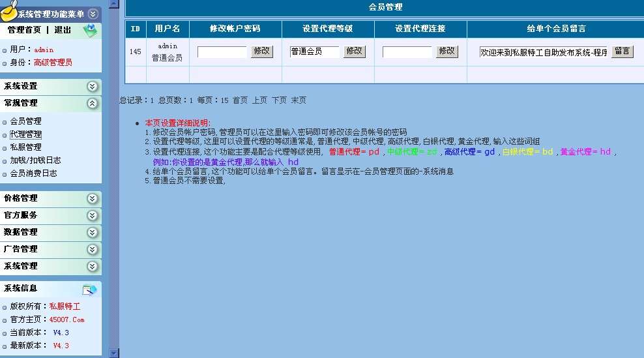Select 会员消费日志 menu item
Image resolution: width=644 pixels, height=358 pixels.
coord(33,173)
